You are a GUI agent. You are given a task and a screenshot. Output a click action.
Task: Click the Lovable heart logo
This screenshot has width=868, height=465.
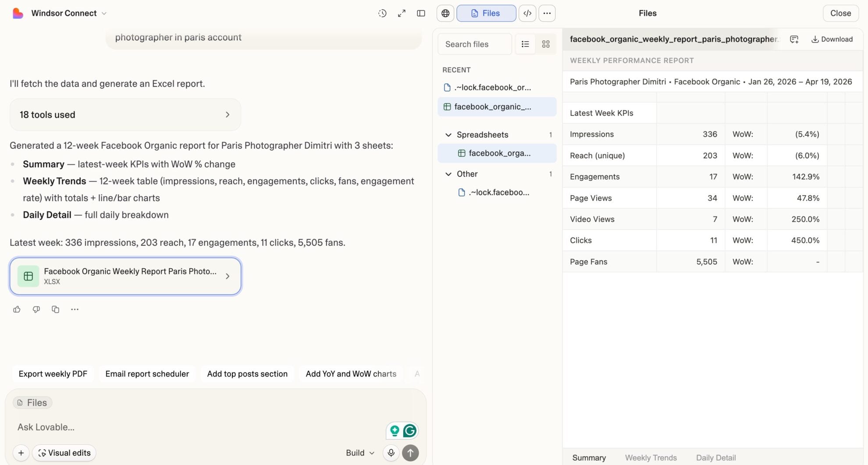click(x=18, y=13)
